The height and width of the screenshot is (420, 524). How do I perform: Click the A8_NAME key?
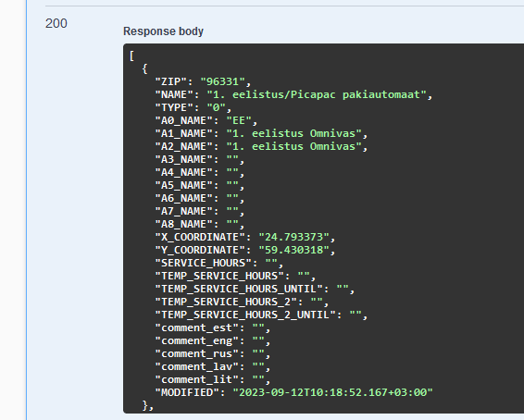(x=184, y=225)
